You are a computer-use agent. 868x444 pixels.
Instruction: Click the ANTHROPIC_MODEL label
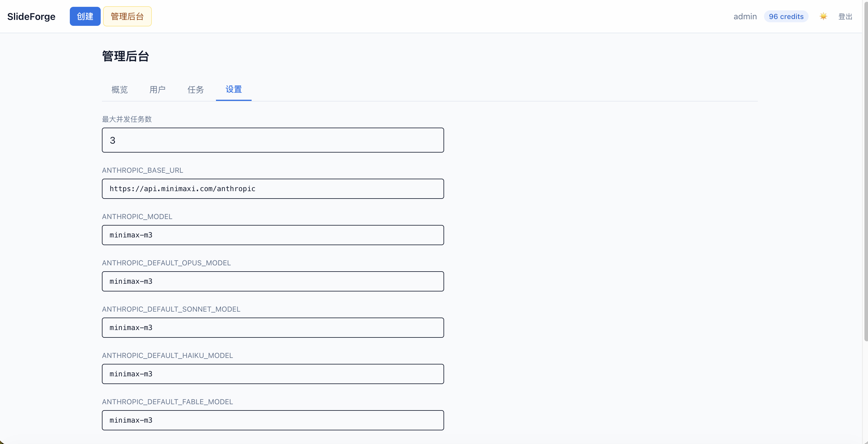137,216
